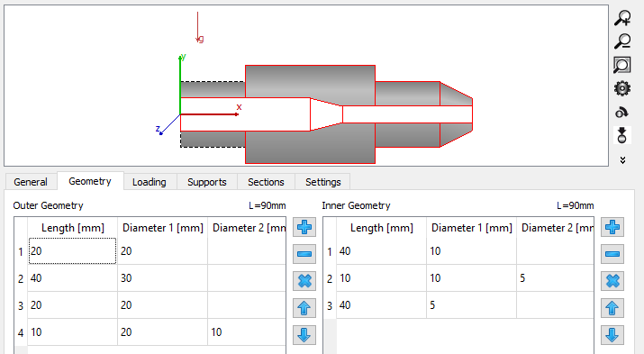Clear all Outer Geometry rows with X
Viewport: 644px width, 354px height.
pos(304,281)
